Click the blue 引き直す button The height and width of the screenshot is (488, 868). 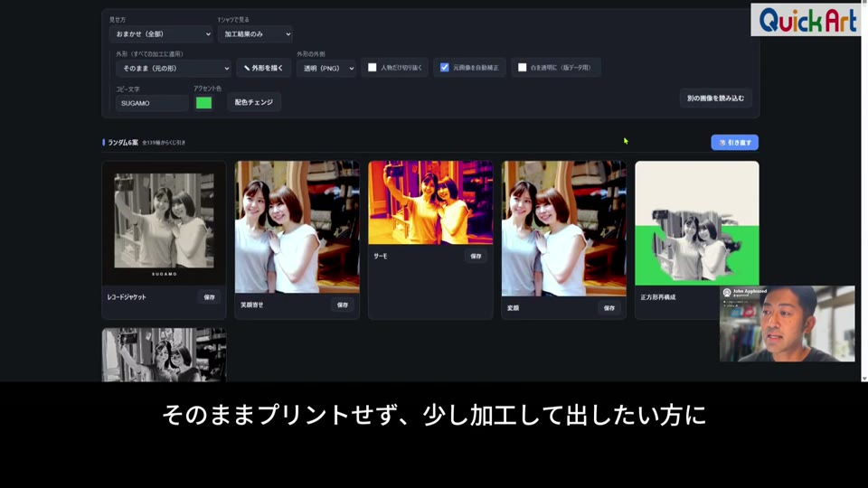[x=734, y=143]
